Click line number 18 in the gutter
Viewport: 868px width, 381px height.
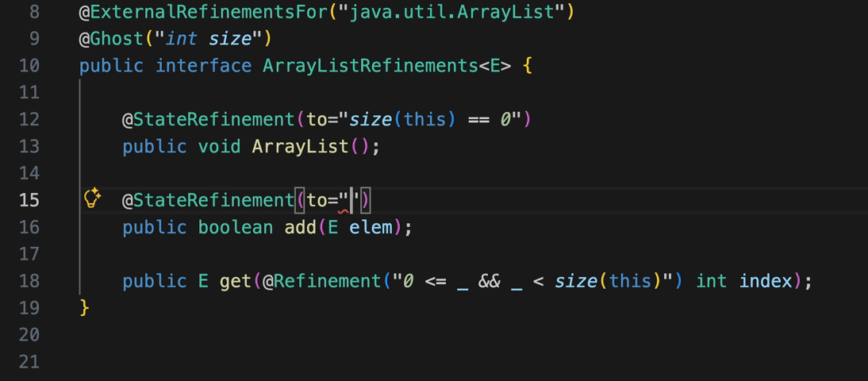pos(29,281)
